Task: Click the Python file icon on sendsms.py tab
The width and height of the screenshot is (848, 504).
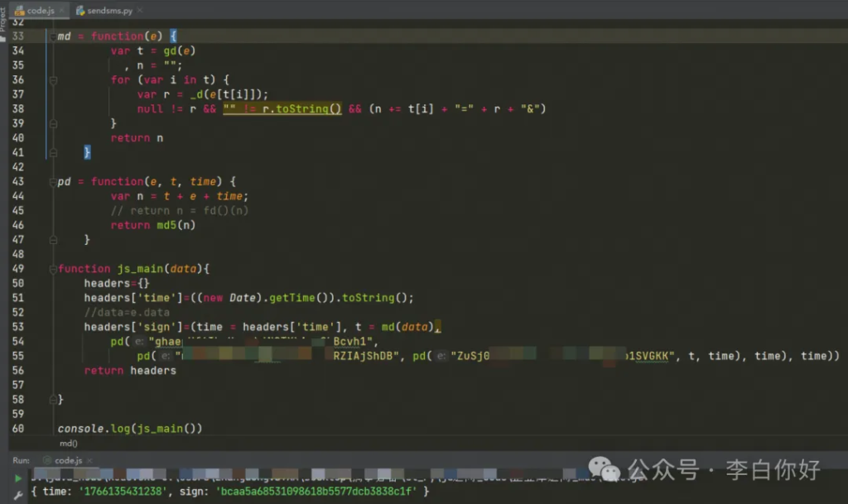Action: 80,11
